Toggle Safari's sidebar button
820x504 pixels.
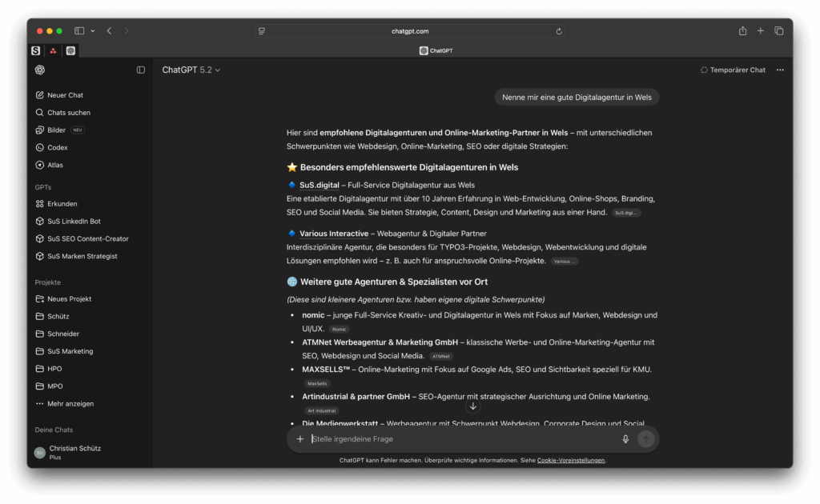point(79,31)
